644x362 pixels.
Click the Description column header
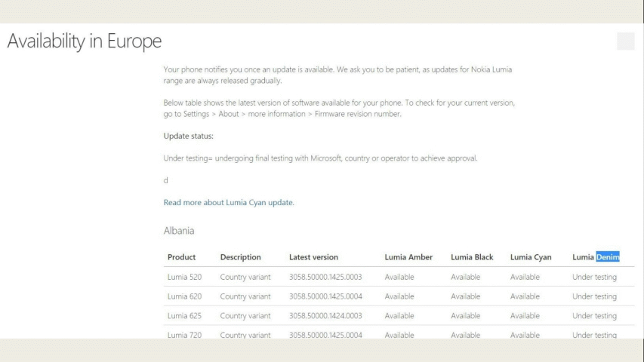[240, 257]
